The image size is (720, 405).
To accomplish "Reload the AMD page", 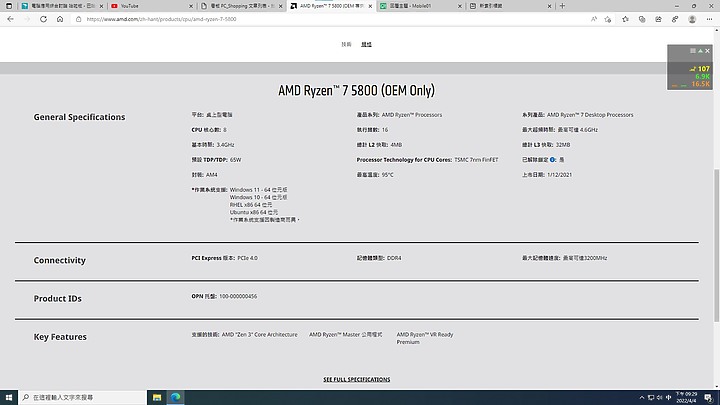I will click(x=43, y=19).
